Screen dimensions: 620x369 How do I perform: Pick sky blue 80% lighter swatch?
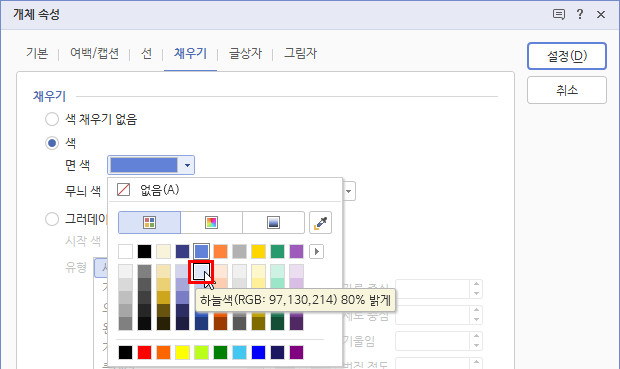coord(201,271)
